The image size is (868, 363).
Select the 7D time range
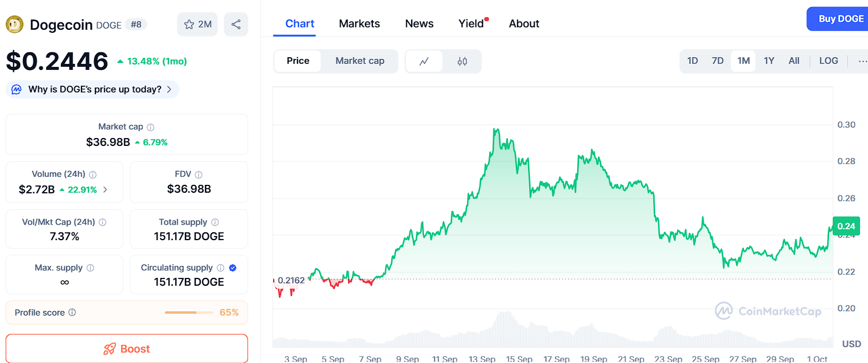coord(718,61)
